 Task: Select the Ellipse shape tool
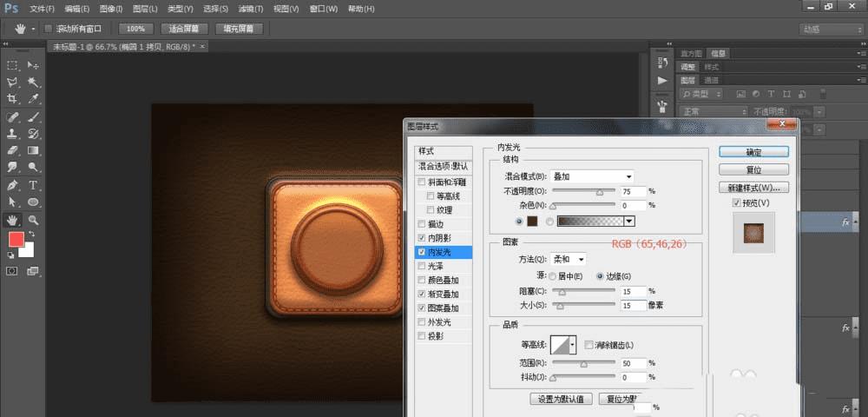[33, 202]
